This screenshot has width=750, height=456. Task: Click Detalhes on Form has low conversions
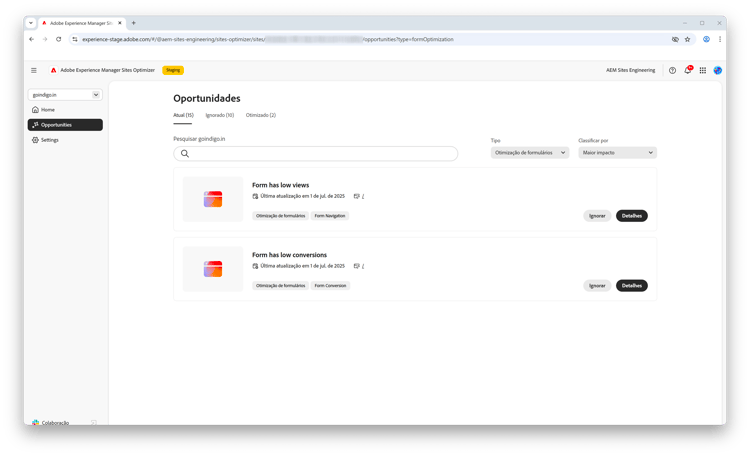coord(631,286)
